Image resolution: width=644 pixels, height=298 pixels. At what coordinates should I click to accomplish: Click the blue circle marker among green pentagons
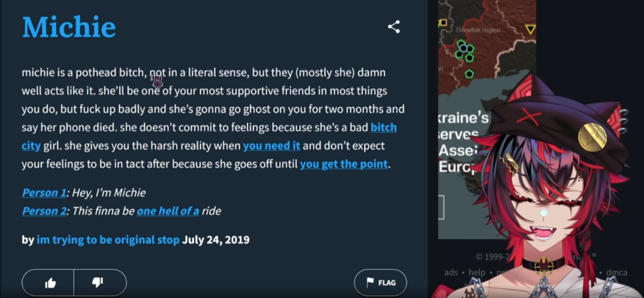[464, 49]
